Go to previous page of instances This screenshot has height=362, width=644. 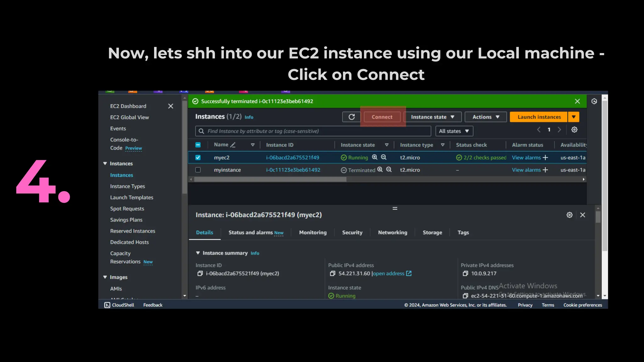click(539, 130)
